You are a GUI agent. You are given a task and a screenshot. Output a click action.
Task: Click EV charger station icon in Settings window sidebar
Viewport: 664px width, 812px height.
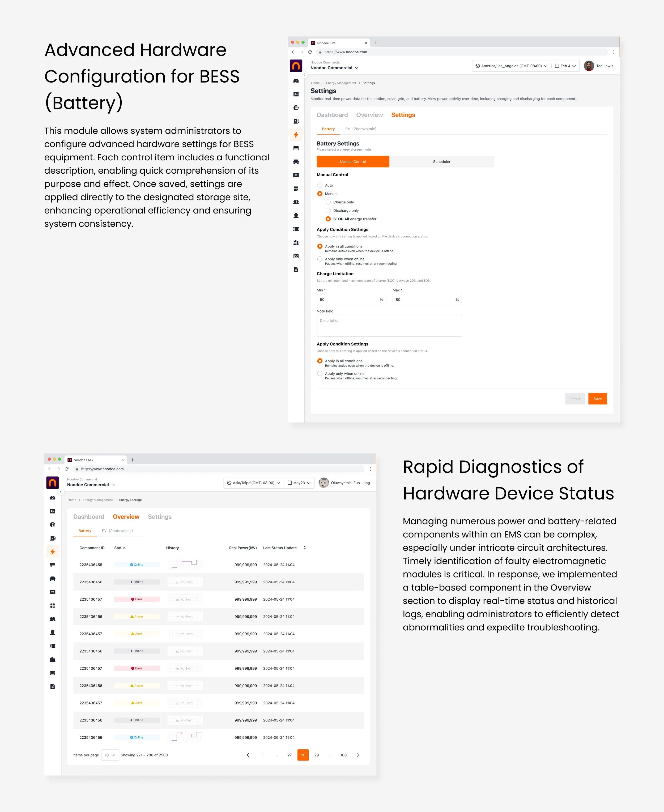pos(296,121)
